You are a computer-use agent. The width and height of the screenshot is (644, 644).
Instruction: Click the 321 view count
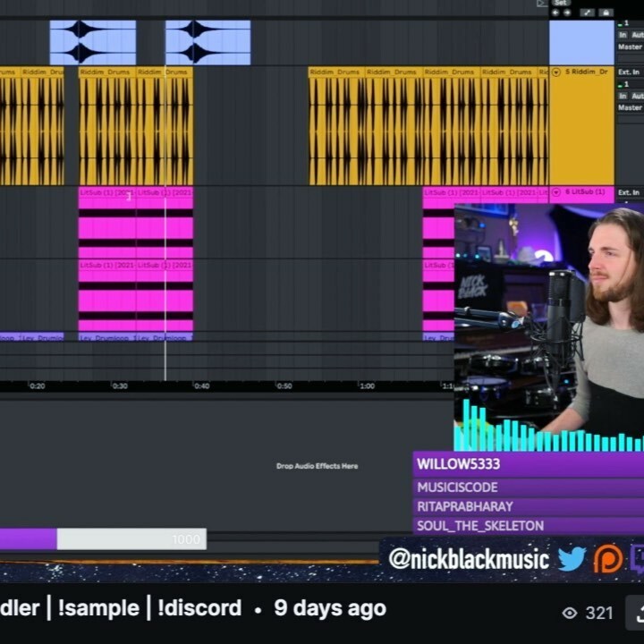tap(599, 614)
